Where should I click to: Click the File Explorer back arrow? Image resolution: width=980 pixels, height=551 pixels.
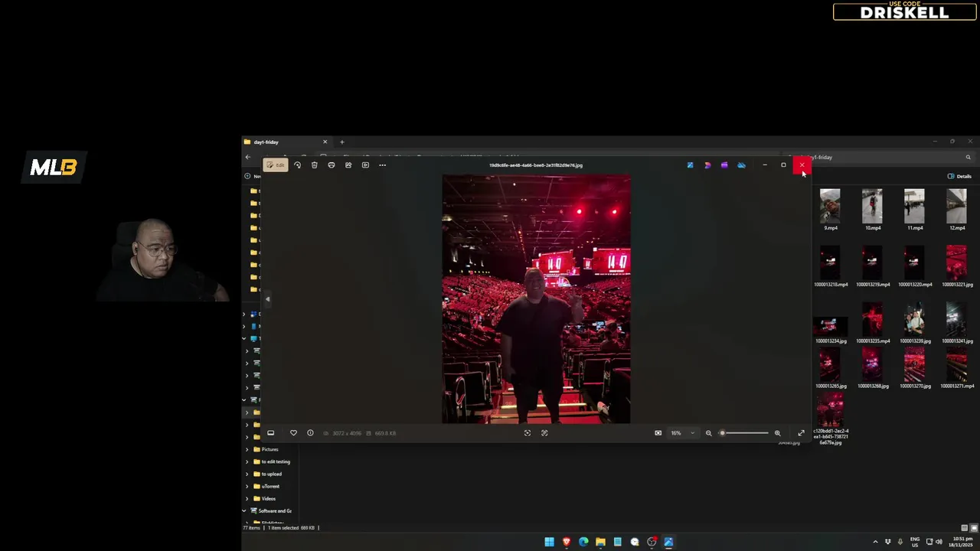pyautogui.click(x=247, y=157)
